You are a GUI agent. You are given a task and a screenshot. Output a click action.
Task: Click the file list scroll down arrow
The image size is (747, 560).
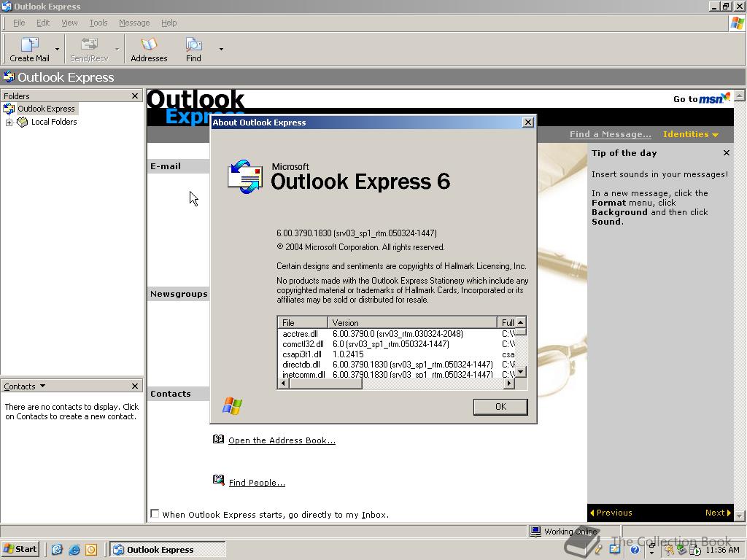tap(521, 371)
